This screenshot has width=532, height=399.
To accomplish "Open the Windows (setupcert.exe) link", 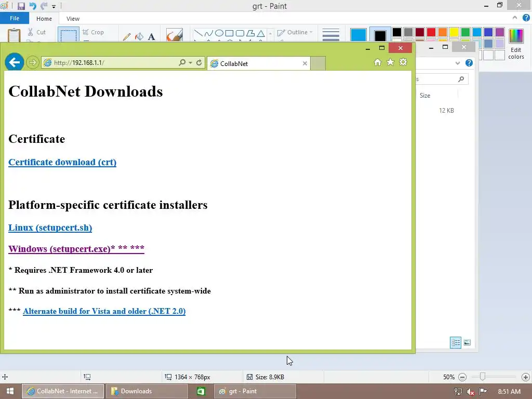I will pos(76,249).
